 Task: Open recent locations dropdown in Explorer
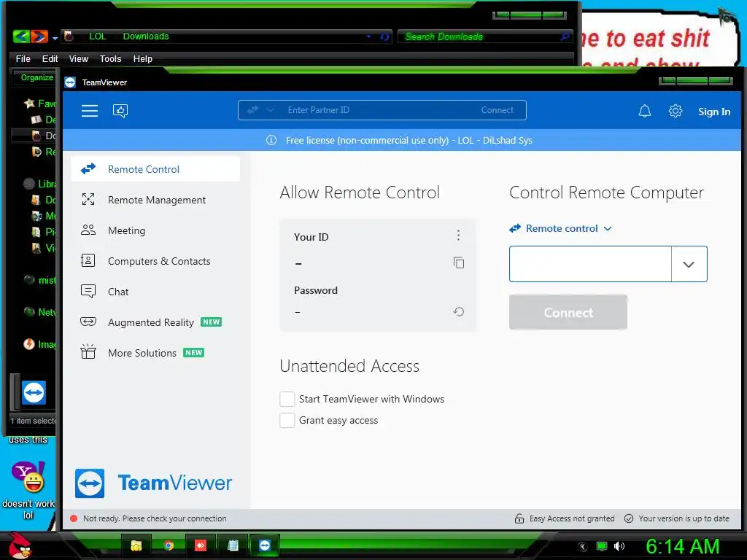pos(55,38)
